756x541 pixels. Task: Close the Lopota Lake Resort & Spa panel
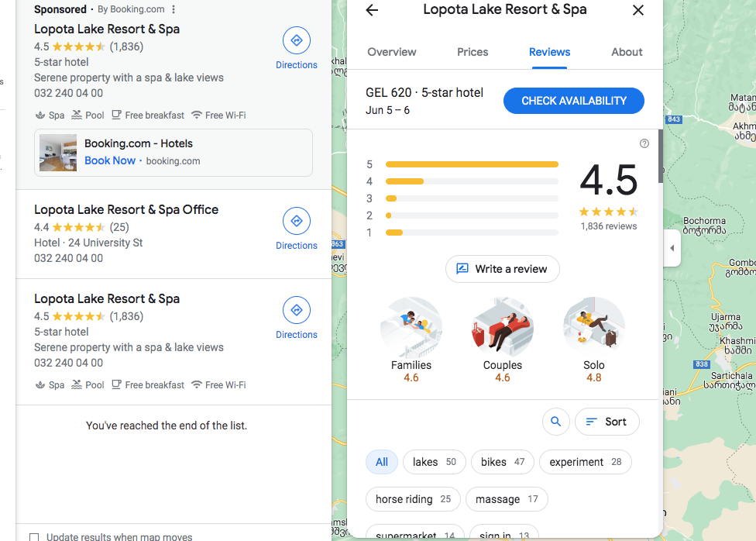638,10
